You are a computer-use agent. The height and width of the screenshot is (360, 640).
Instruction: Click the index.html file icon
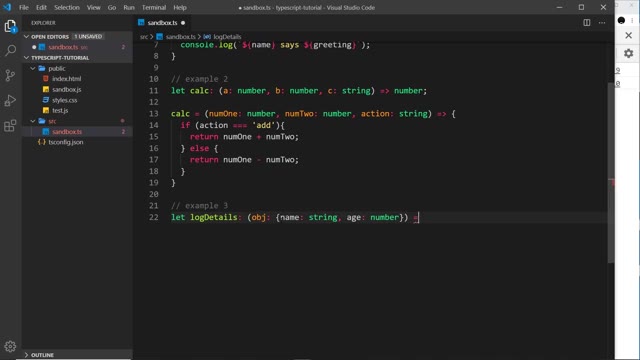[x=46, y=79]
